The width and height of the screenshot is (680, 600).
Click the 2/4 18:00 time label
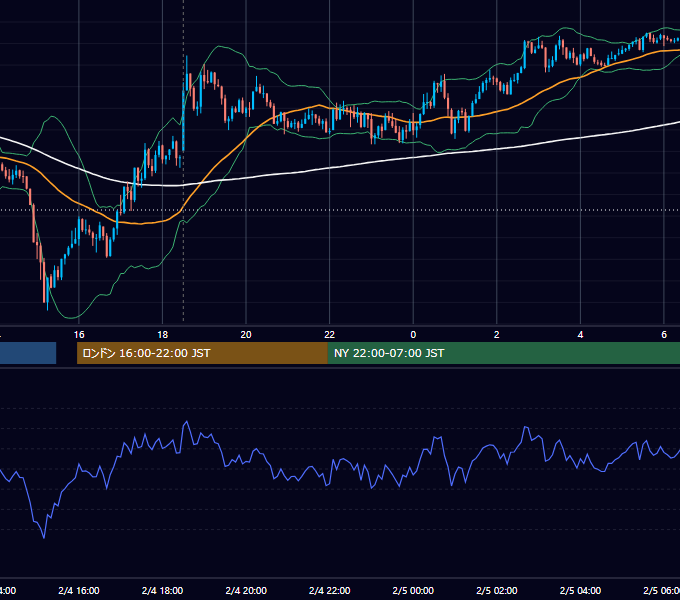click(162, 590)
